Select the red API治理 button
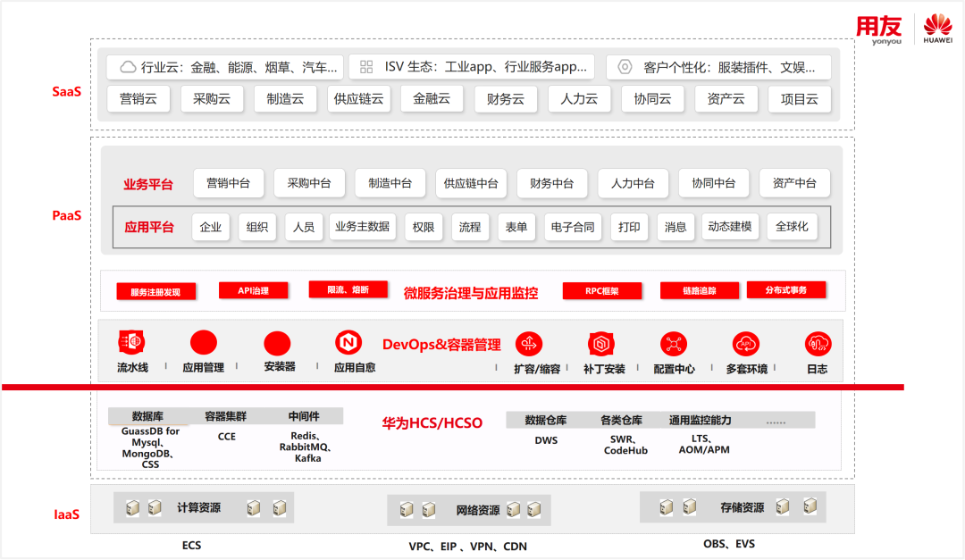 click(254, 290)
